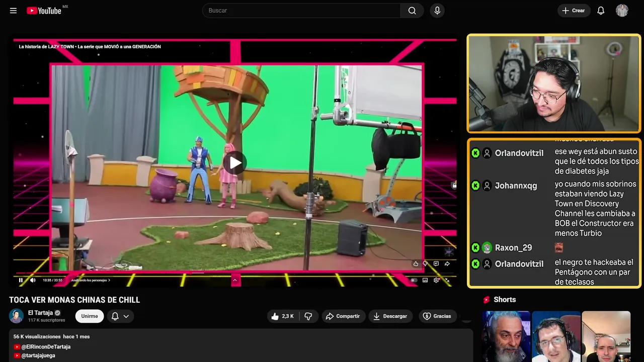Click the Crear button
Viewport: 644px width, 362px height.
coord(574,11)
